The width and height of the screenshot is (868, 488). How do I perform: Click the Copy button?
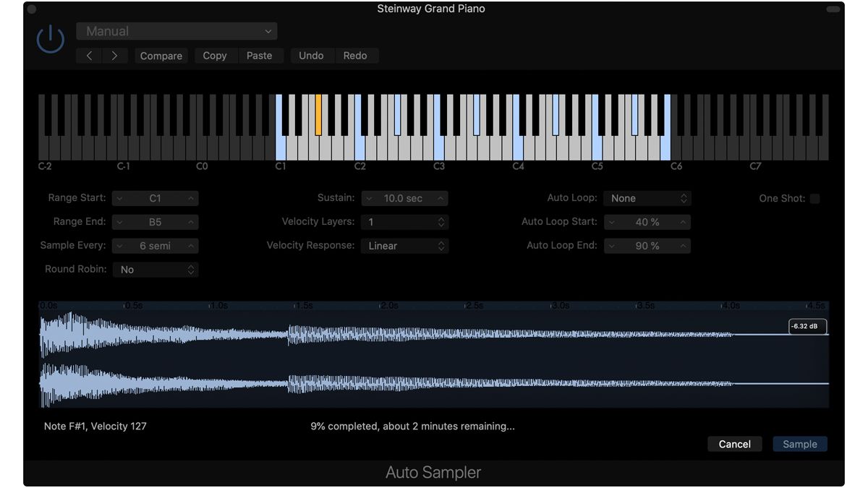pyautogui.click(x=215, y=56)
